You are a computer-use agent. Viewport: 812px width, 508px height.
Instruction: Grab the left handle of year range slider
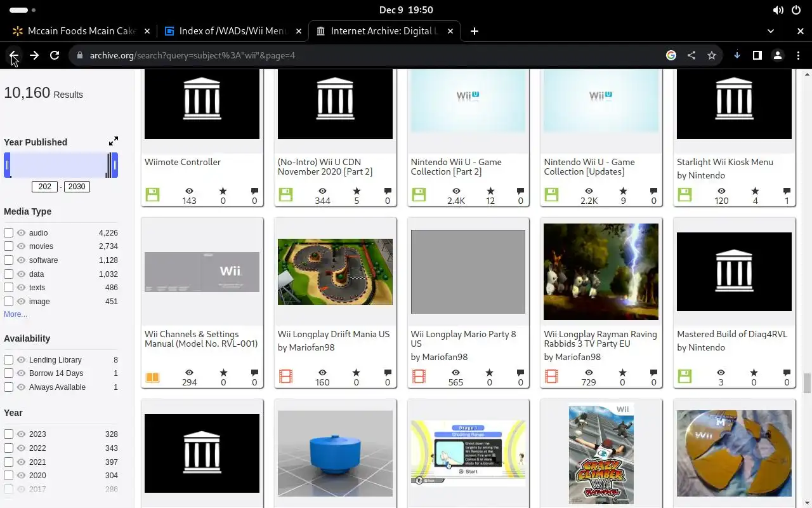coord(8,165)
